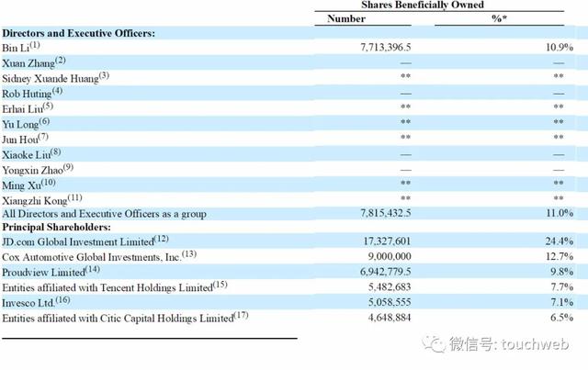Click the name 'Bin Li'
Image resolution: width=588 pixels, height=370 pixels.
pos(16,48)
